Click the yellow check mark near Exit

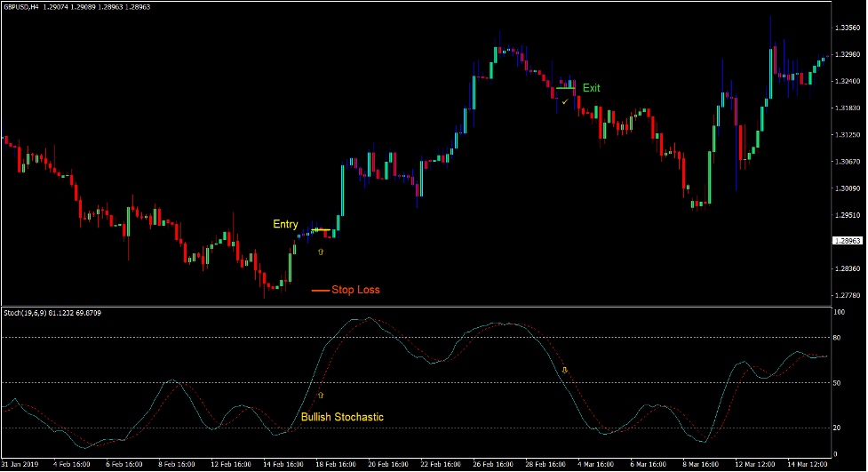click(x=564, y=101)
